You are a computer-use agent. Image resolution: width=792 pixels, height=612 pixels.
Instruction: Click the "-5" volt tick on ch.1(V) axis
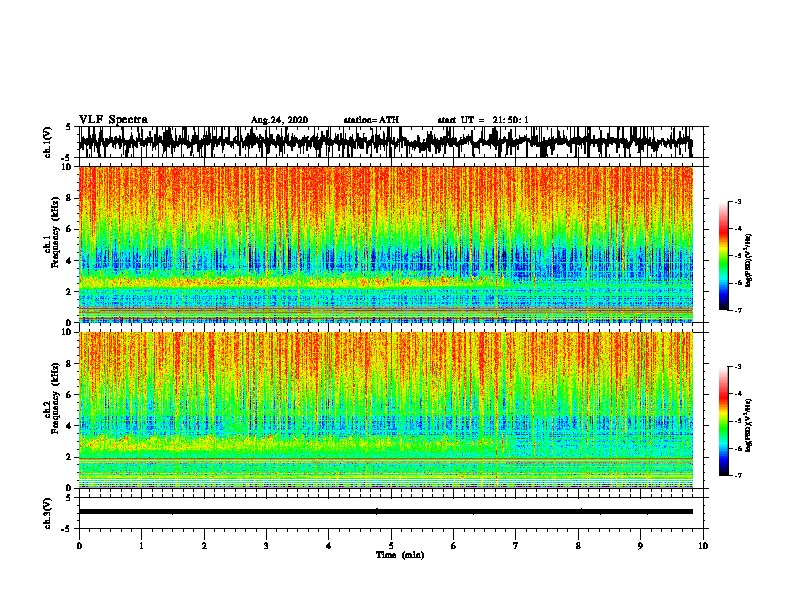point(67,158)
